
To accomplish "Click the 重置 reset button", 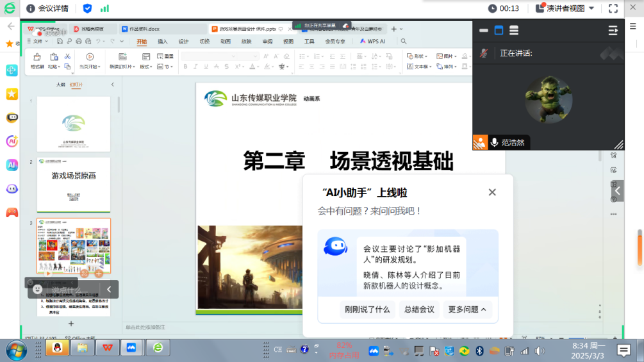I will (165, 56).
